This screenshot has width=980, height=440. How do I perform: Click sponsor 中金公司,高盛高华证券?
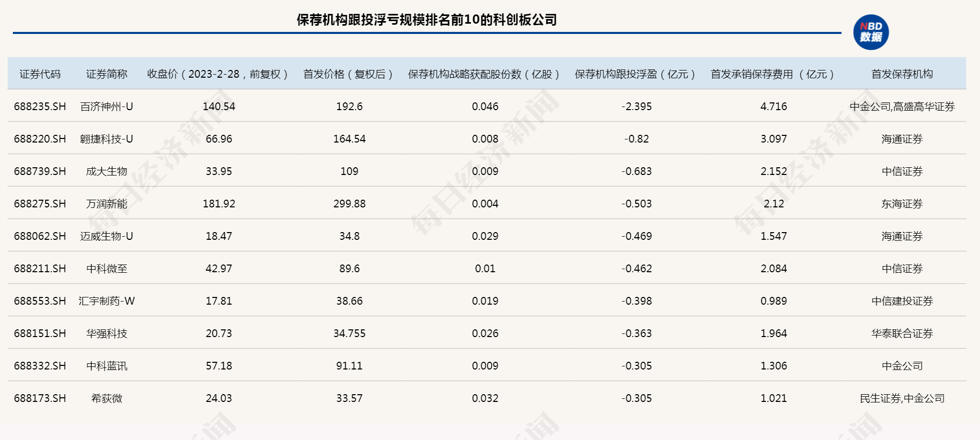(x=902, y=107)
